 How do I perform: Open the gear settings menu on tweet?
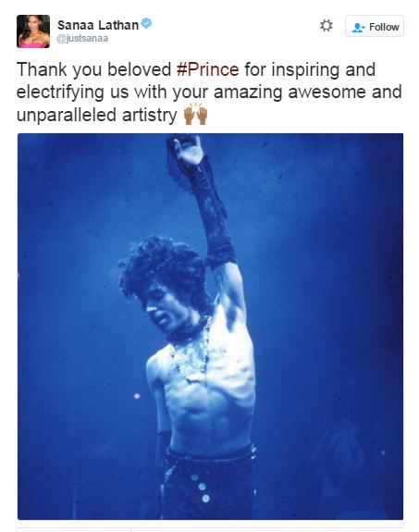(326, 26)
